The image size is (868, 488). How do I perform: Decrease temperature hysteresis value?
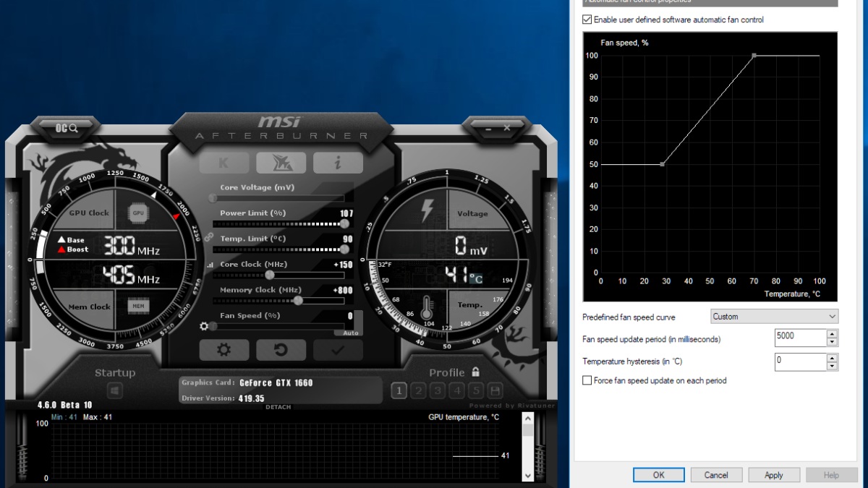tap(832, 365)
